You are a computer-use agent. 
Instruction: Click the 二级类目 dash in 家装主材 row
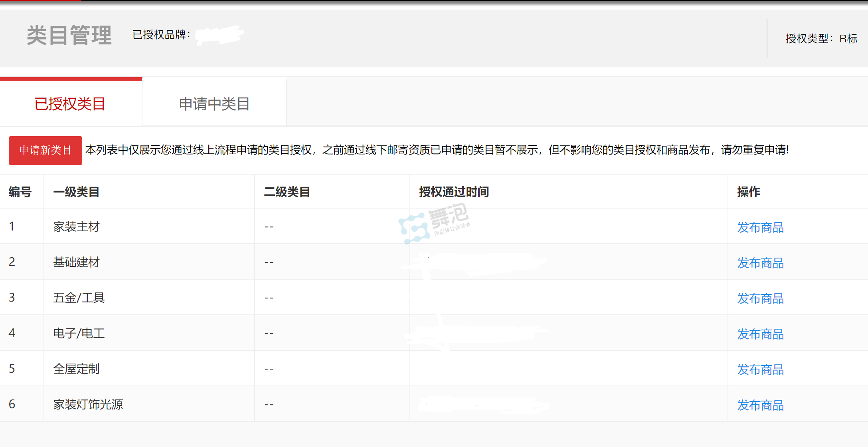pyautogui.click(x=269, y=227)
